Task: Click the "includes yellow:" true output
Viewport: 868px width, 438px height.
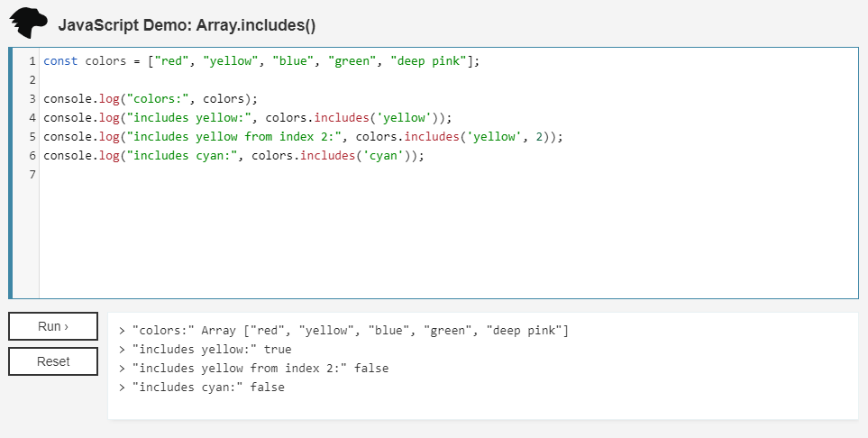Action: tap(211, 350)
